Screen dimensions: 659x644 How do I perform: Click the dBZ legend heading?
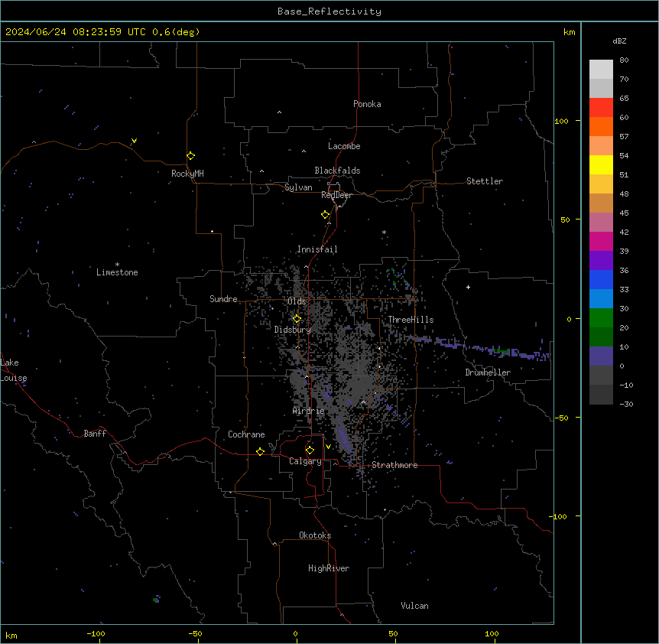[619, 41]
